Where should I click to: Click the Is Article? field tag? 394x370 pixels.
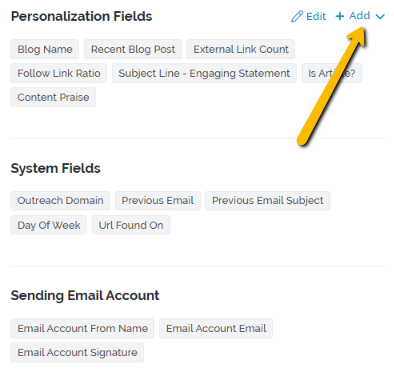coord(332,73)
